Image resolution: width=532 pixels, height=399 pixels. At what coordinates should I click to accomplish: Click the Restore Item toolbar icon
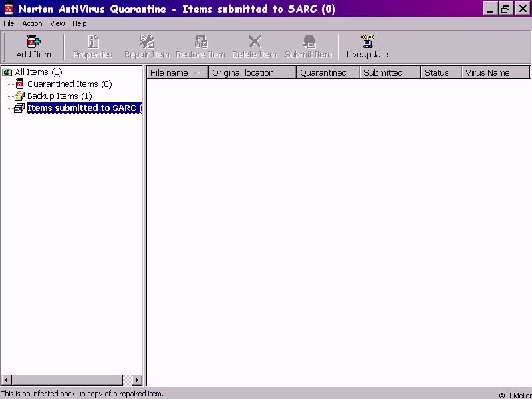[201, 41]
